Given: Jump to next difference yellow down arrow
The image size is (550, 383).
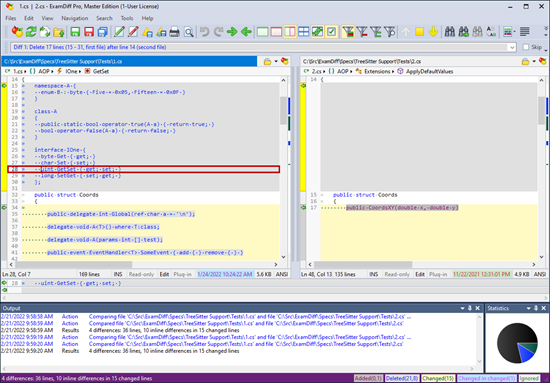Looking at the screenshot, I should (x=433, y=32).
